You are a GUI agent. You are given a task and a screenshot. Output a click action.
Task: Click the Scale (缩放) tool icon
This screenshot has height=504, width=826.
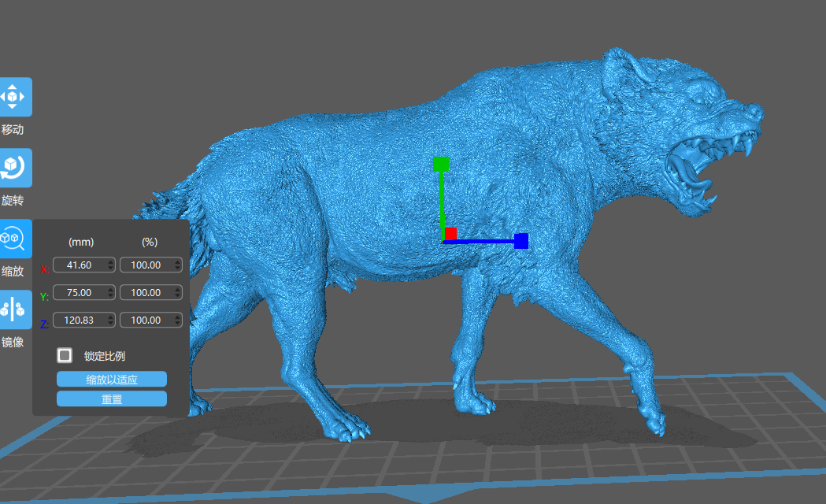[x=14, y=238]
